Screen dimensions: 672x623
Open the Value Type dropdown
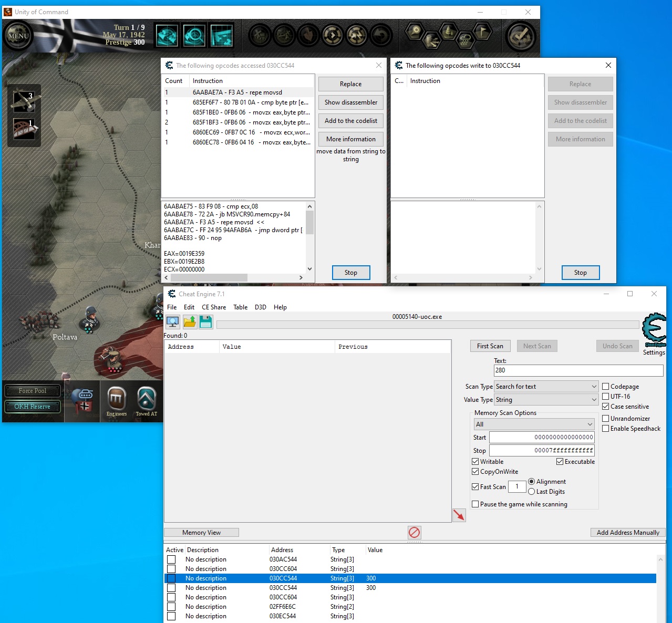(x=546, y=400)
